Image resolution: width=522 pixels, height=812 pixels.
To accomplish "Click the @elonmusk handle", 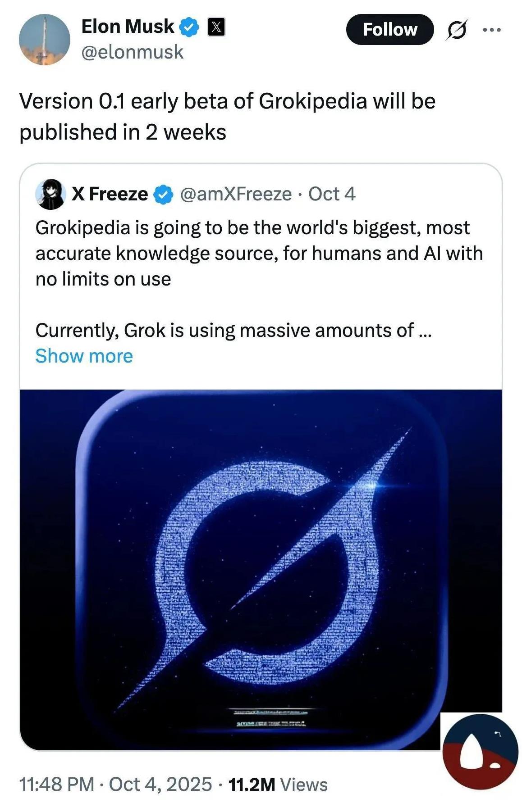I will pyautogui.click(x=133, y=52).
